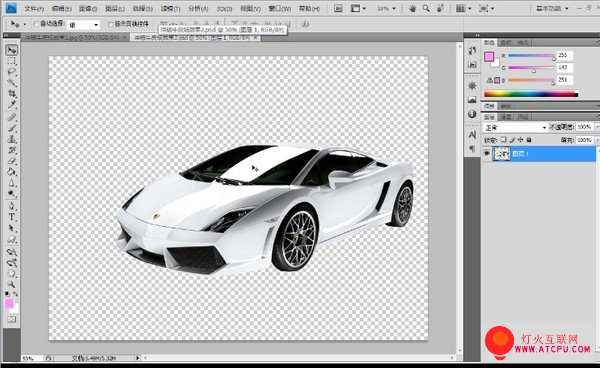This screenshot has height=368, width=600.
Task: Open the collapsed Character panel icon
Action: [x=472, y=135]
